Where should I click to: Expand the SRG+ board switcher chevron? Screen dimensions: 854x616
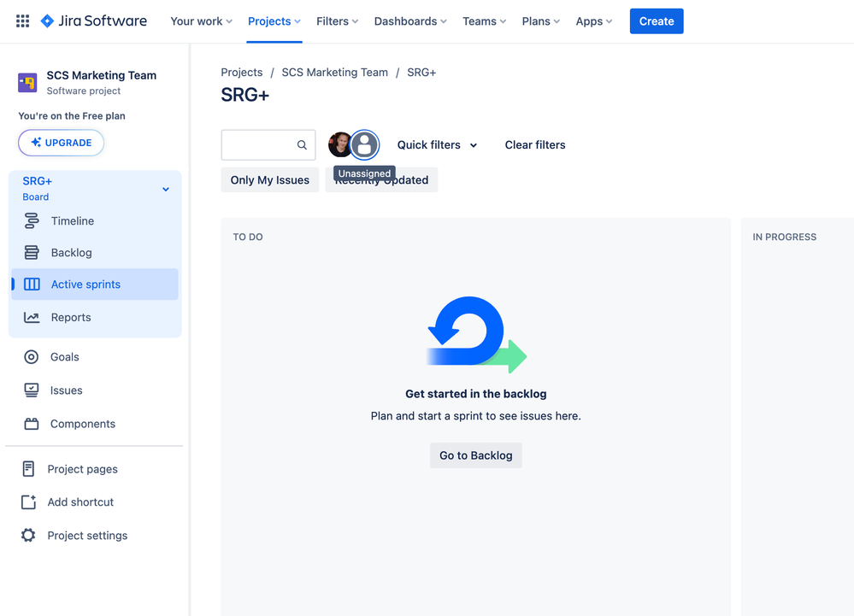click(166, 190)
